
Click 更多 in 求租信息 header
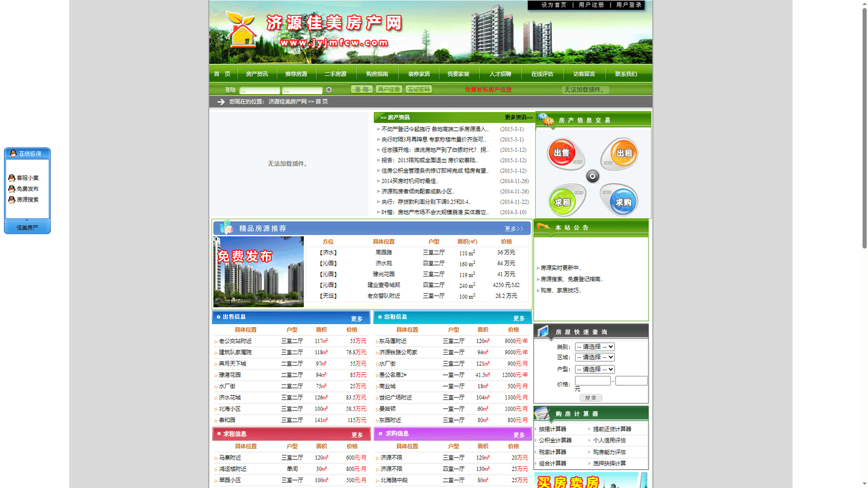tap(357, 435)
